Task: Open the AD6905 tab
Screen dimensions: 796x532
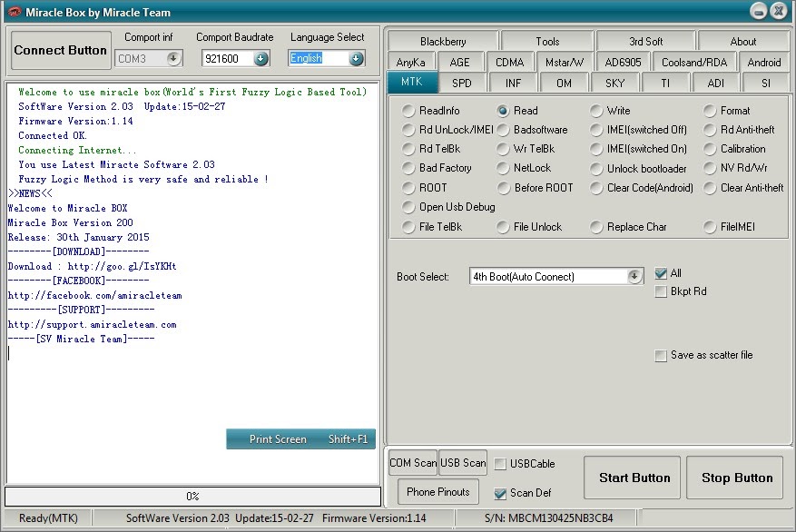Action: click(623, 62)
